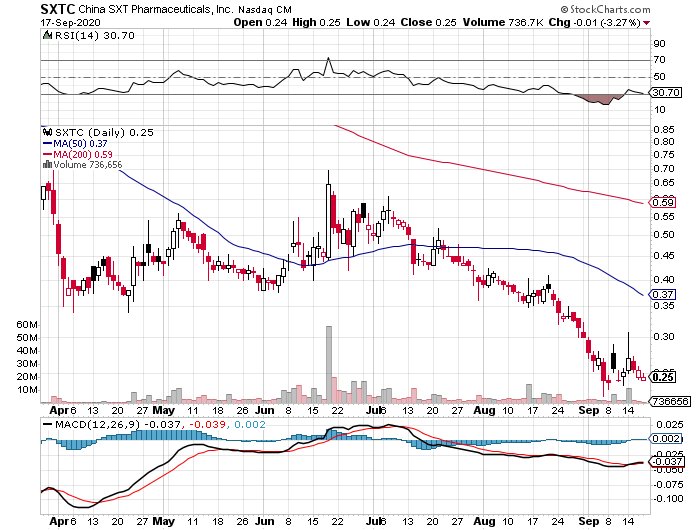
Task: Click the SXTC (Daily) 0.25 legend
Action: pos(104,132)
